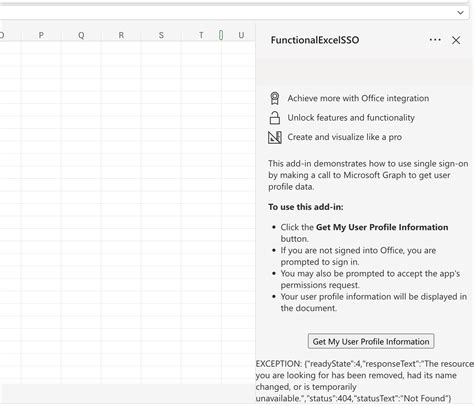Click the formula bar input area
This screenshot has height=406, width=474.
click(x=227, y=13)
